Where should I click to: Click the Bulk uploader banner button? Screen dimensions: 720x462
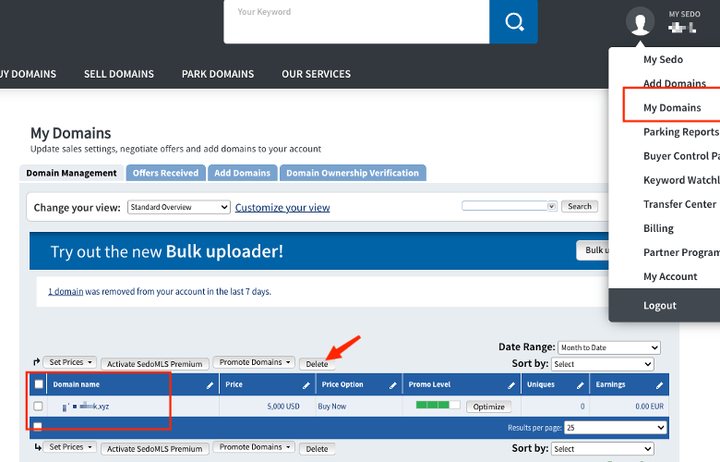tap(593, 250)
